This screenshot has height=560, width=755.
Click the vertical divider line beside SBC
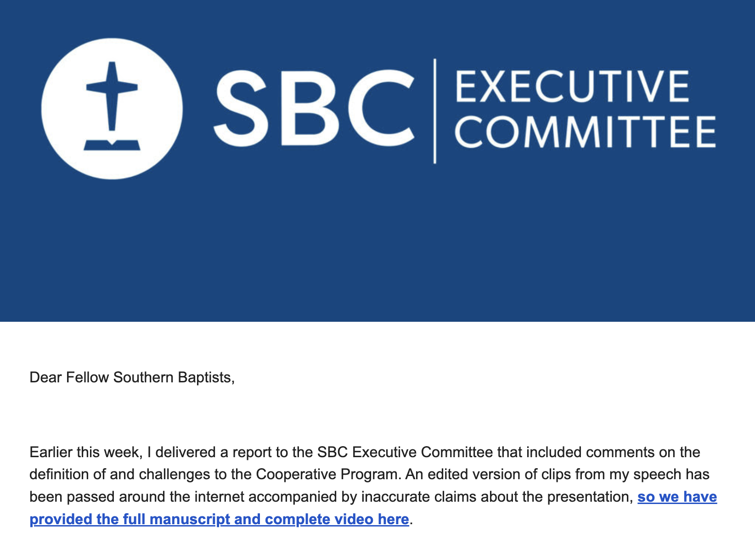tap(434, 111)
